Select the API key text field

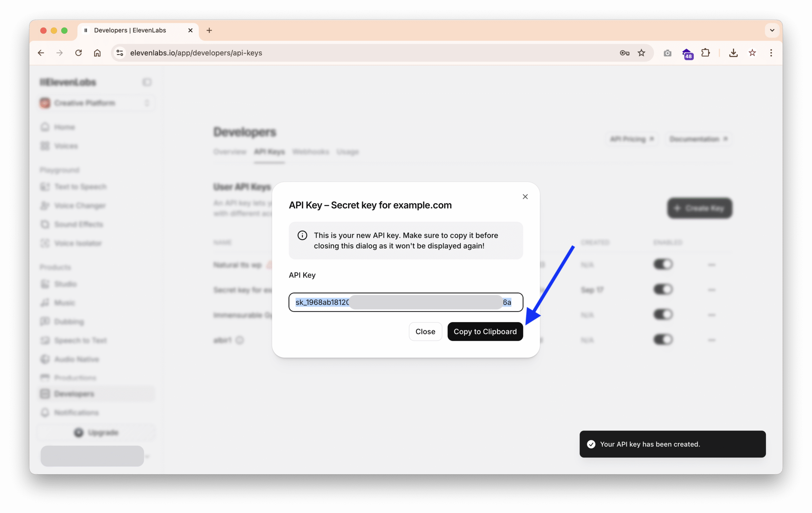pos(405,302)
